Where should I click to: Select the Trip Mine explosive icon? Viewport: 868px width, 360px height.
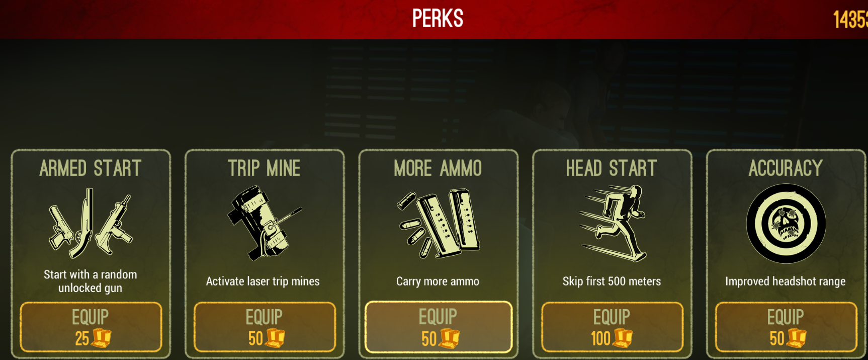(x=264, y=224)
